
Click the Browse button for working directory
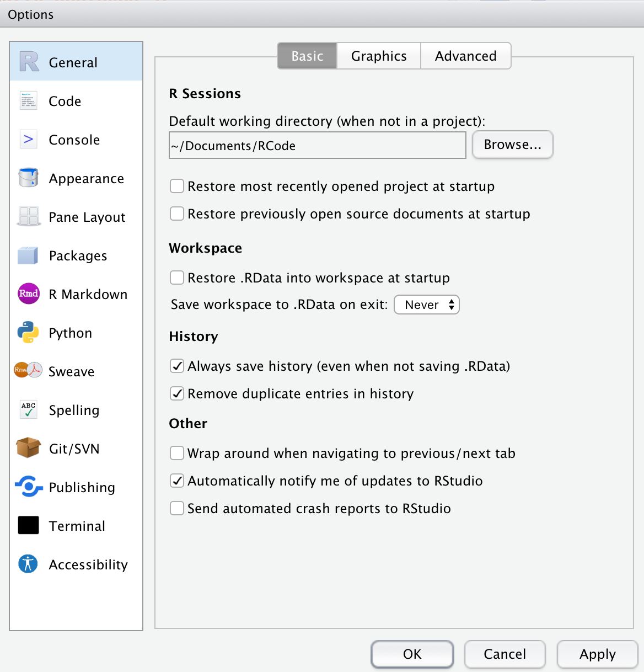(512, 145)
